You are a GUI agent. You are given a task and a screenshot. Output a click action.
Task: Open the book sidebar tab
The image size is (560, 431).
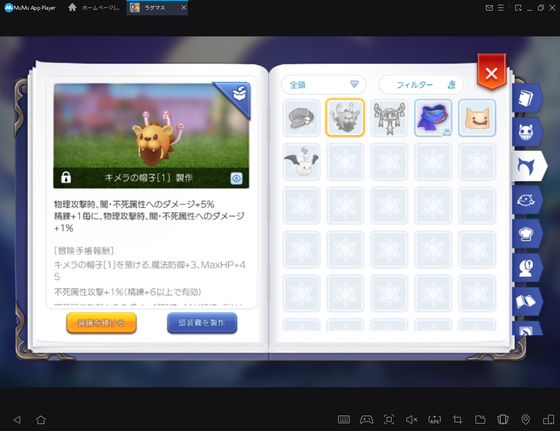(x=526, y=98)
